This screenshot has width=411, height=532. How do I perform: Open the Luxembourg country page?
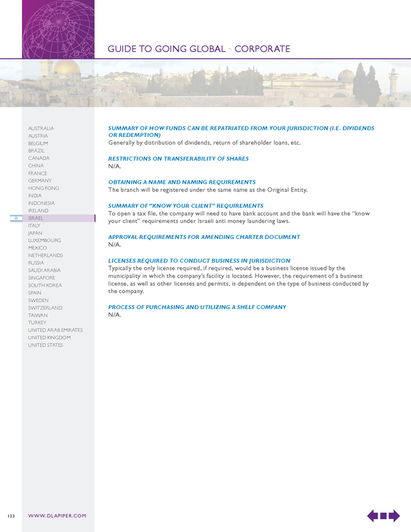[44, 240]
